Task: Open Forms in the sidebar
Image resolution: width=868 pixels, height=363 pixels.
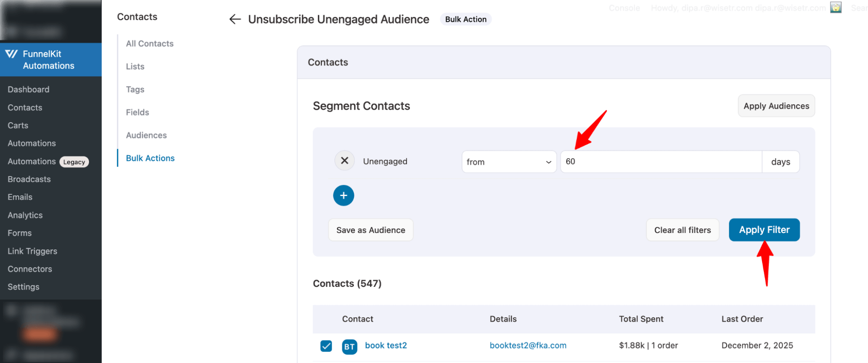Action: (x=20, y=233)
